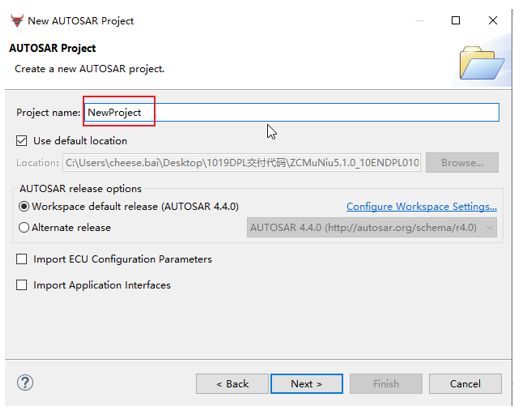Go to previous page with Back
Image resolution: width=516 pixels, height=415 pixels.
pos(232,384)
